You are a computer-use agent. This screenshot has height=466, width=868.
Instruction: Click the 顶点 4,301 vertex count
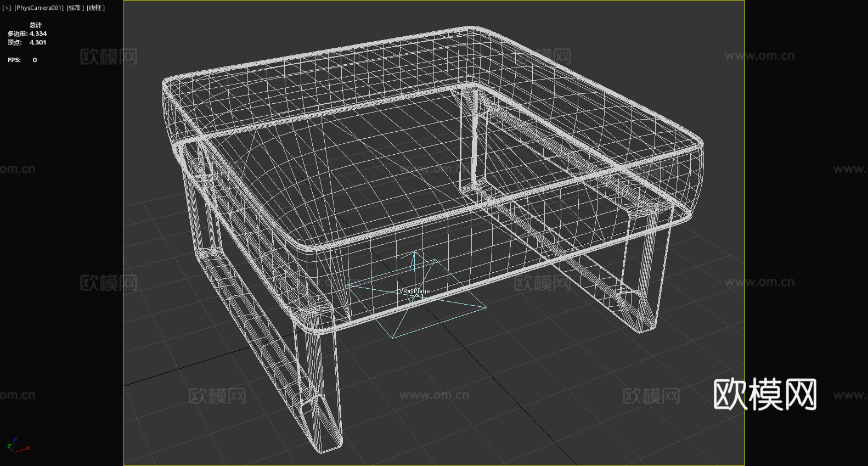pyautogui.click(x=27, y=42)
